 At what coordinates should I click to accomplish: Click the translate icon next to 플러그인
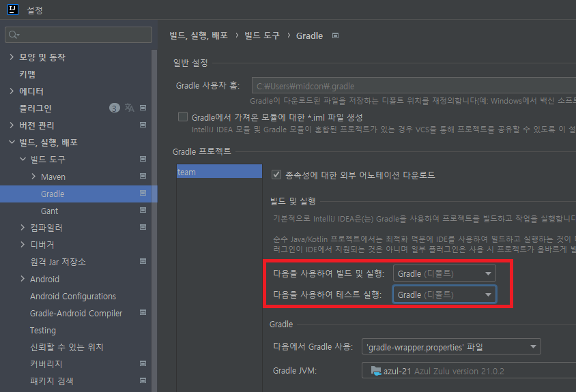129,108
